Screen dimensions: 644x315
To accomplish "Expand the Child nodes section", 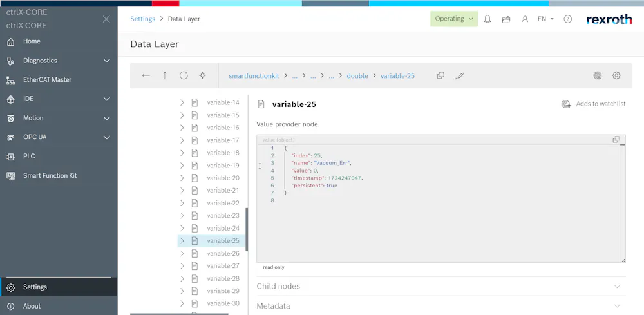I will click(441, 286).
